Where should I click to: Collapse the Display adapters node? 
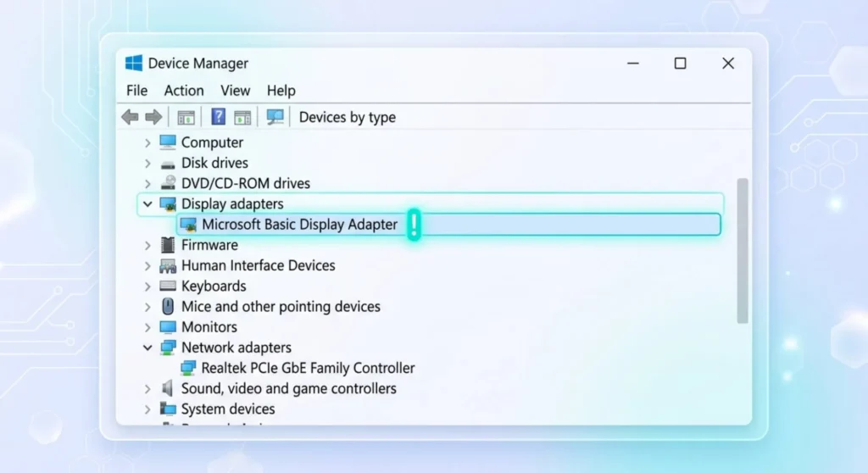tap(147, 203)
